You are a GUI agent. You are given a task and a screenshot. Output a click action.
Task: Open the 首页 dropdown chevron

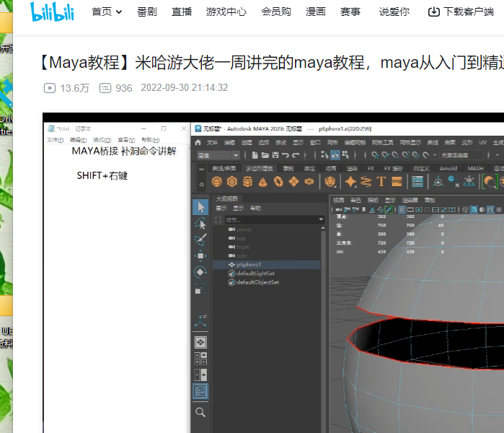point(119,12)
